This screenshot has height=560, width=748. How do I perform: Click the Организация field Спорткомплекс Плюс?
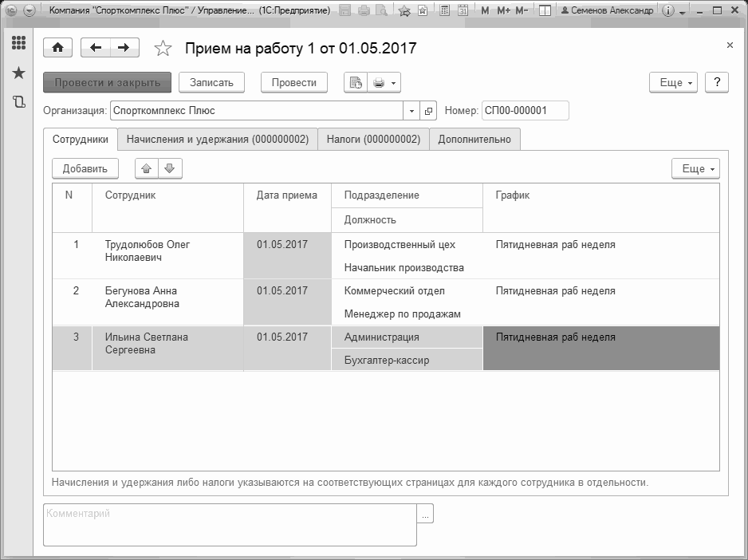(257, 111)
